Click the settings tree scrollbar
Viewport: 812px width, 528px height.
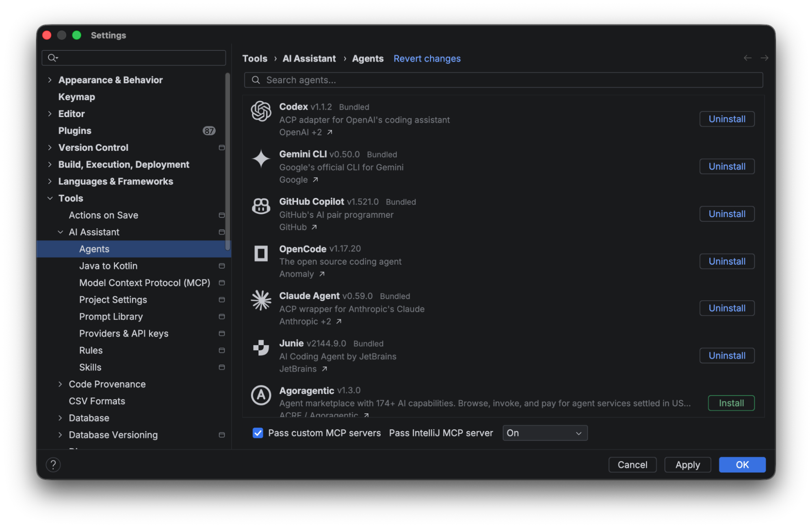pyautogui.click(x=227, y=162)
